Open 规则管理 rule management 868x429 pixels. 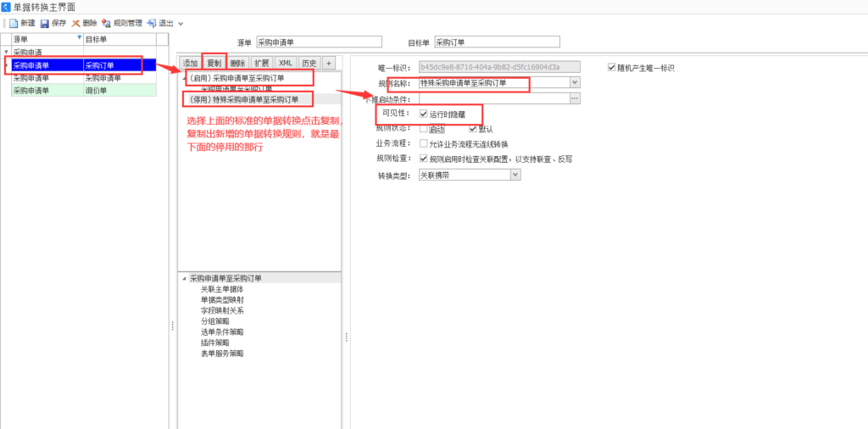122,23
